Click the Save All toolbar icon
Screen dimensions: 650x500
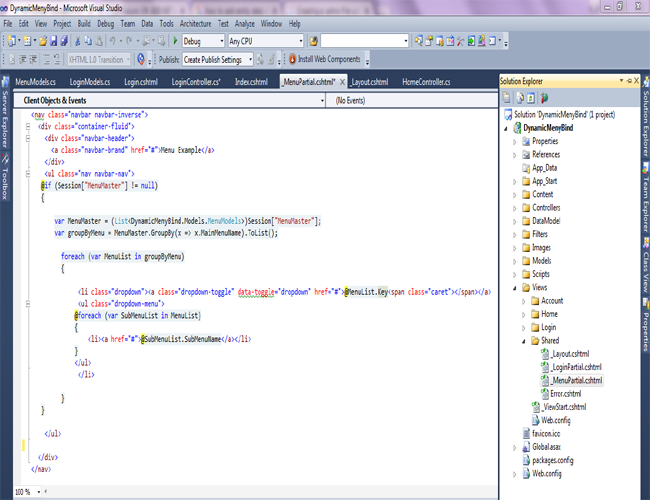tap(65, 41)
